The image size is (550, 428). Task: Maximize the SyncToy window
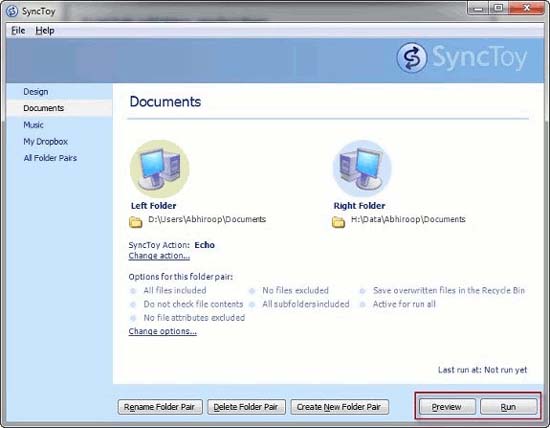point(498,8)
